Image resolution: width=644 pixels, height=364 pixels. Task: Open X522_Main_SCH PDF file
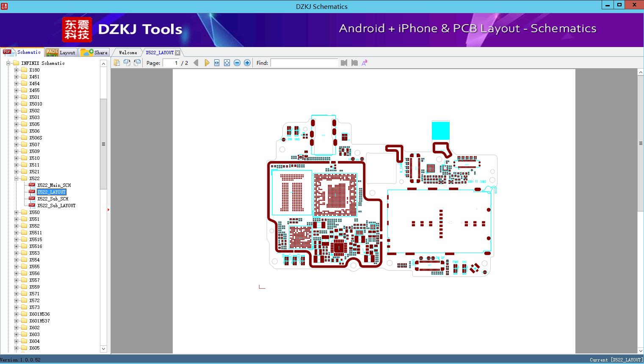point(54,185)
